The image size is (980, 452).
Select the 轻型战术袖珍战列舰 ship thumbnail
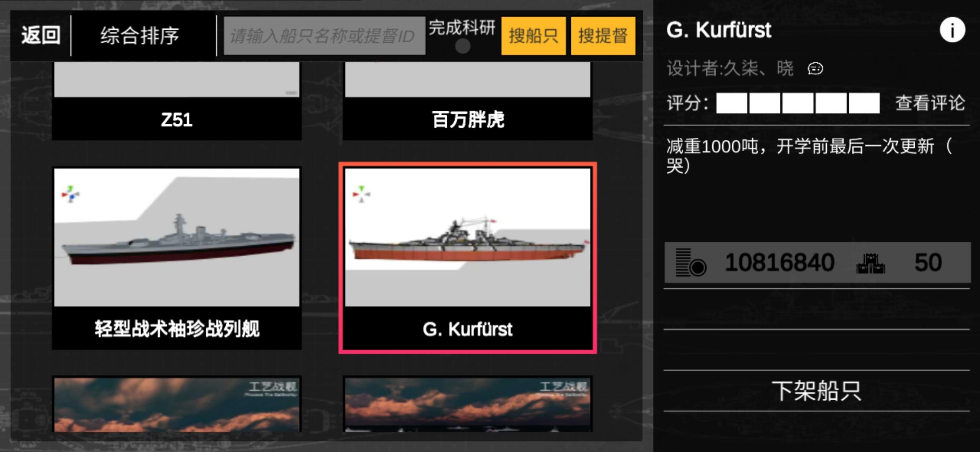click(x=177, y=237)
